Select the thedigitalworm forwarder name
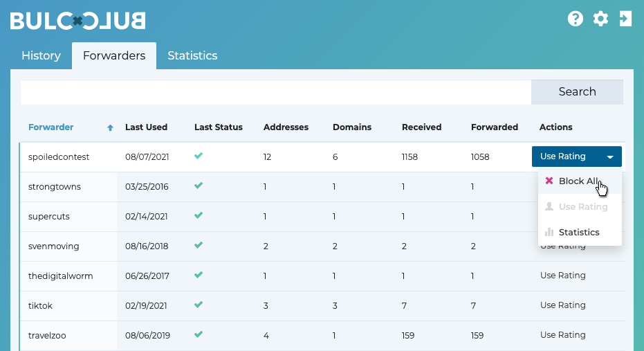Screen dimensions: 644x351 [61, 276]
